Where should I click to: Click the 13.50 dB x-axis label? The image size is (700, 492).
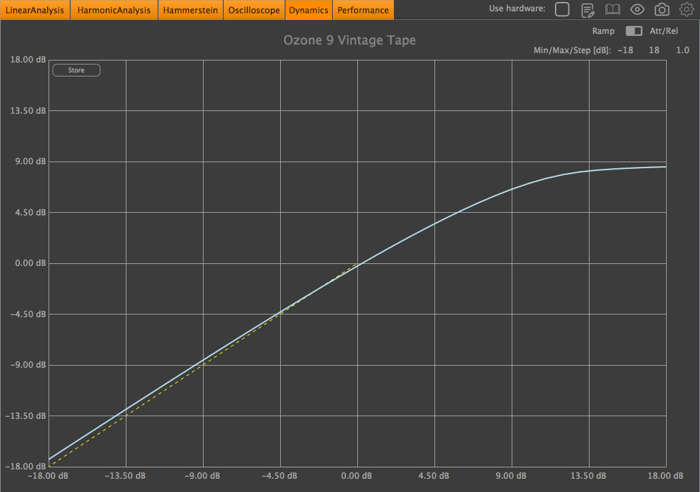point(588,476)
